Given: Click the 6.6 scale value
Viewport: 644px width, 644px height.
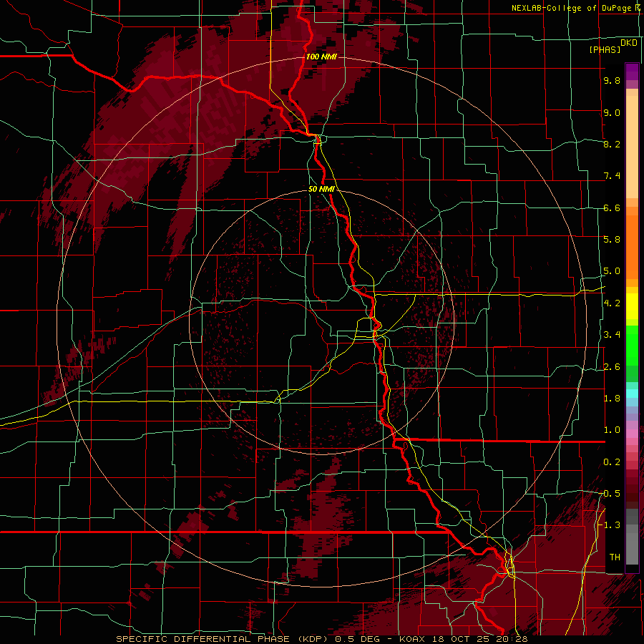Looking at the screenshot, I should [612, 208].
